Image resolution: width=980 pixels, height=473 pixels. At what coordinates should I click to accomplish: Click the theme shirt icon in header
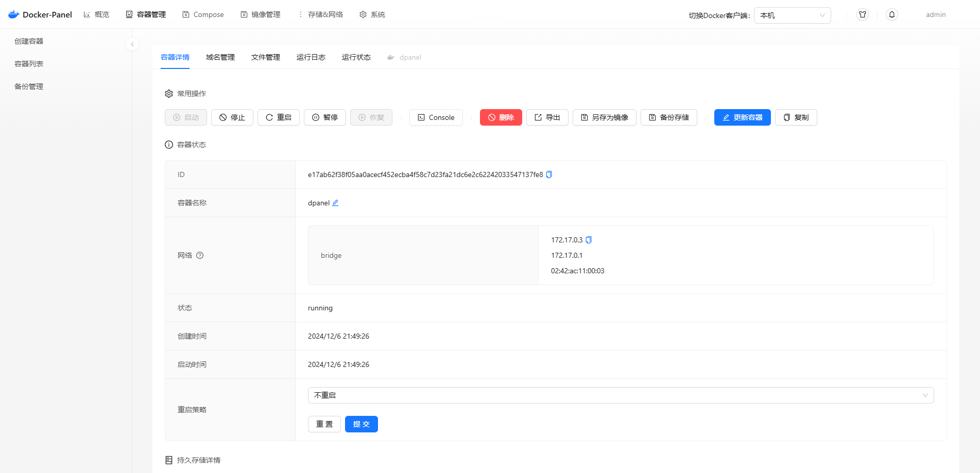pos(863,15)
